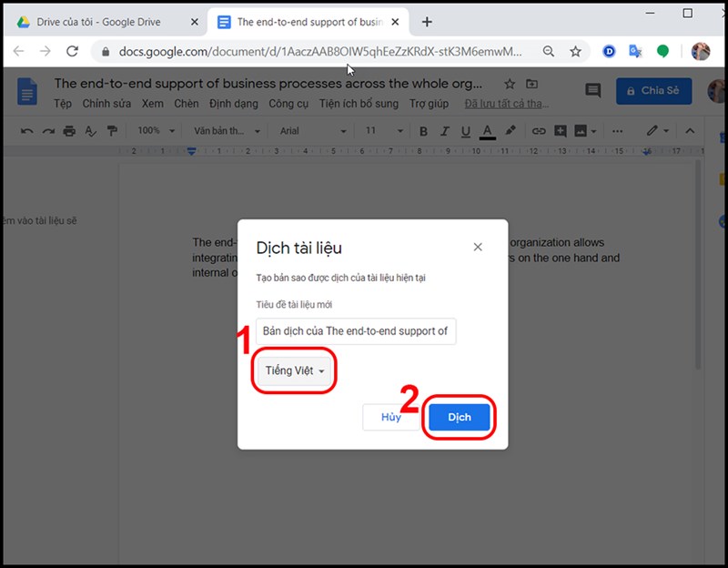Open the 100% zoom dropdown
This screenshot has width=728, height=568.
click(154, 131)
